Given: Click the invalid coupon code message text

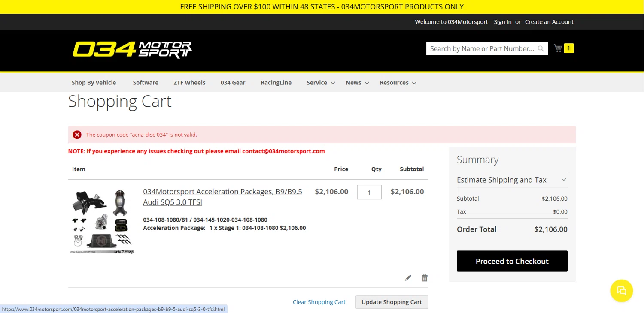Looking at the screenshot, I should 142,135.
